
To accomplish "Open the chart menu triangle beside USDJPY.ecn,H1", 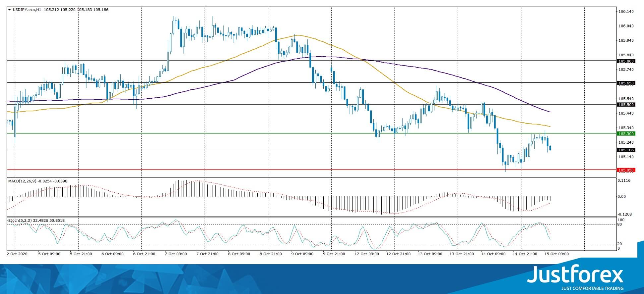I will click(x=9, y=10).
